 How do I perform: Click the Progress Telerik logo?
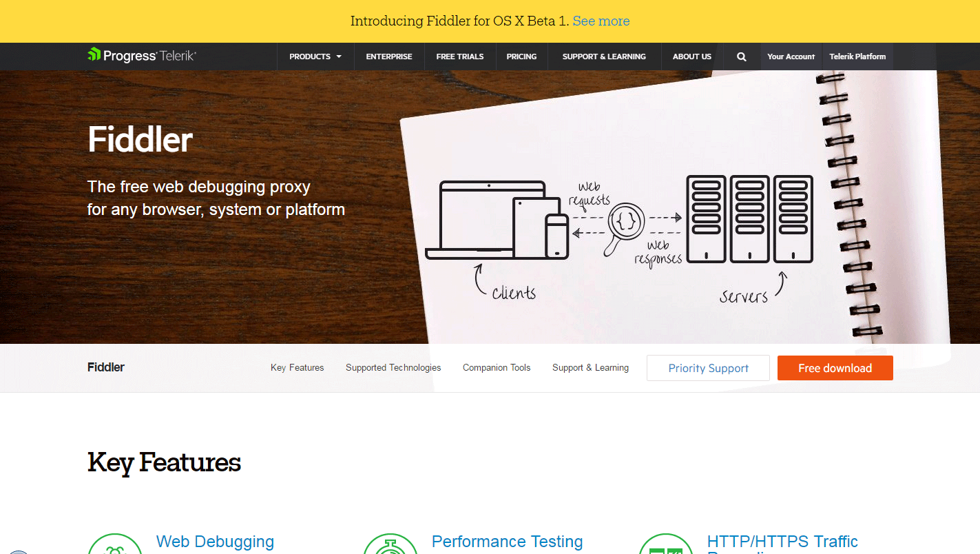(142, 56)
